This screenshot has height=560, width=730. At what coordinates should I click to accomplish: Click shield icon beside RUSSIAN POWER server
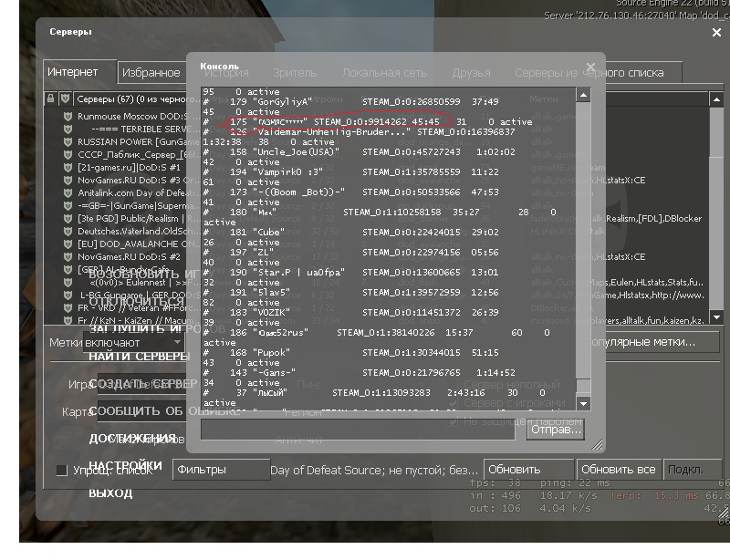(x=67, y=142)
